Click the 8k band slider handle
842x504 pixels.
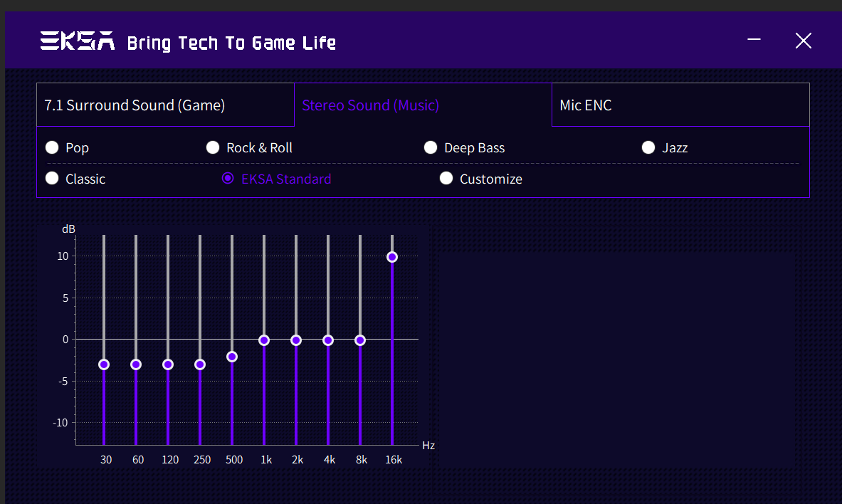[x=360, y=340]
